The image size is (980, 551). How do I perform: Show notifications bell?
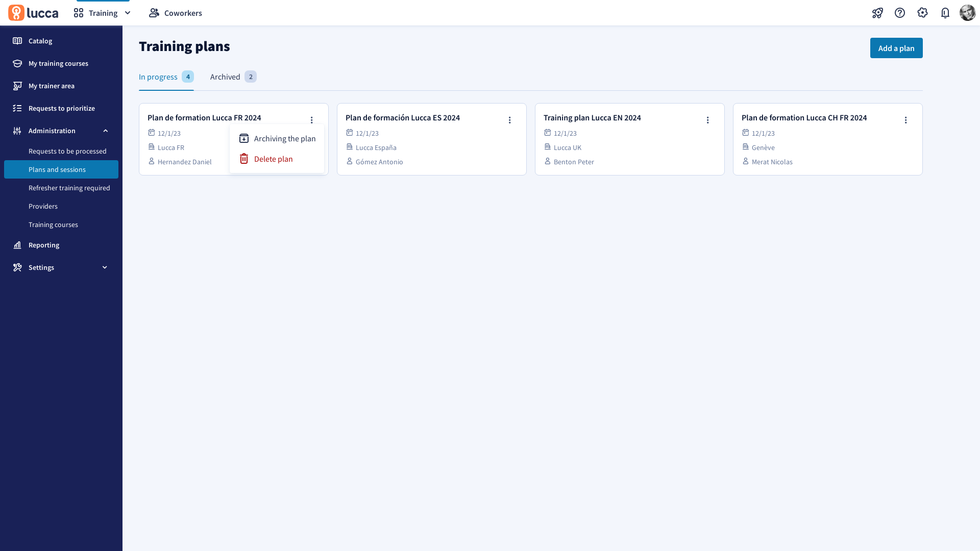945,13
